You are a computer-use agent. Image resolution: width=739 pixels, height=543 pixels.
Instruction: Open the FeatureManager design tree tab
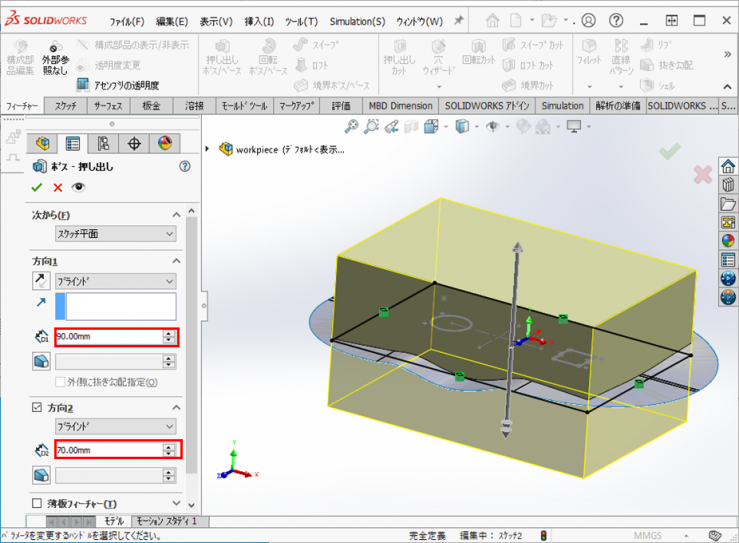click(42, 144)
